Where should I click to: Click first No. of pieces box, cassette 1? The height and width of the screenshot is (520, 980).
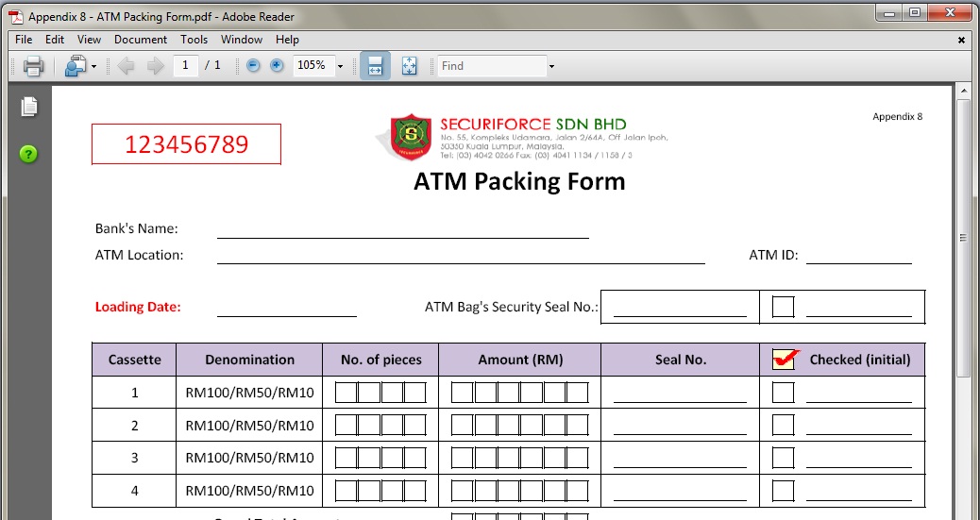[346, 393]
